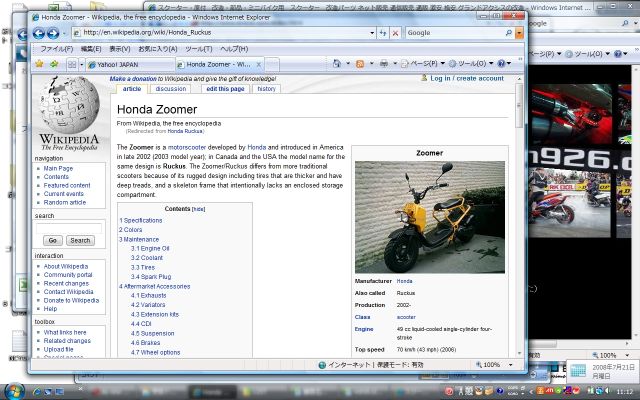This screenshot has height=400, width=640.
Task: Open recent pages dropdown beside Forward
Action: point(64,33)
